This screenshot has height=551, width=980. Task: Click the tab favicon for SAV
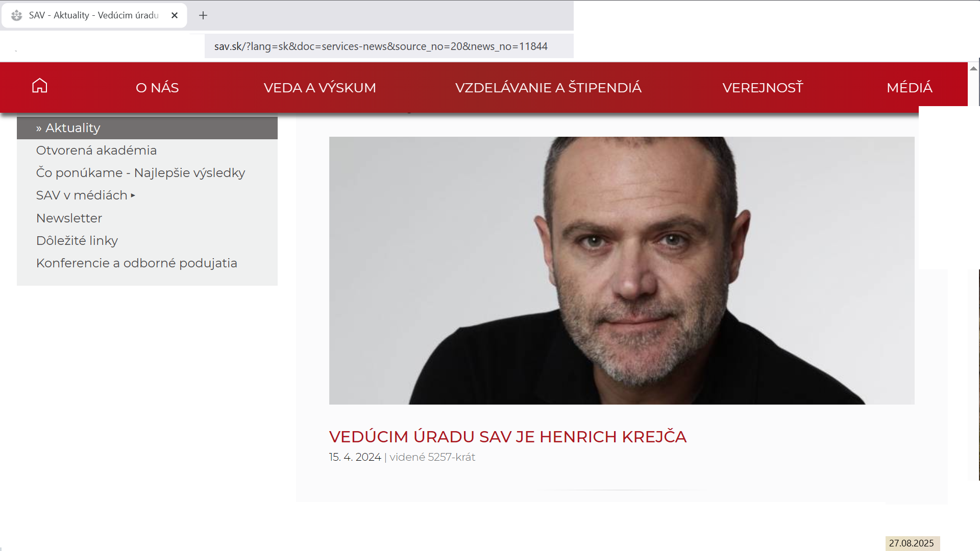16,15
